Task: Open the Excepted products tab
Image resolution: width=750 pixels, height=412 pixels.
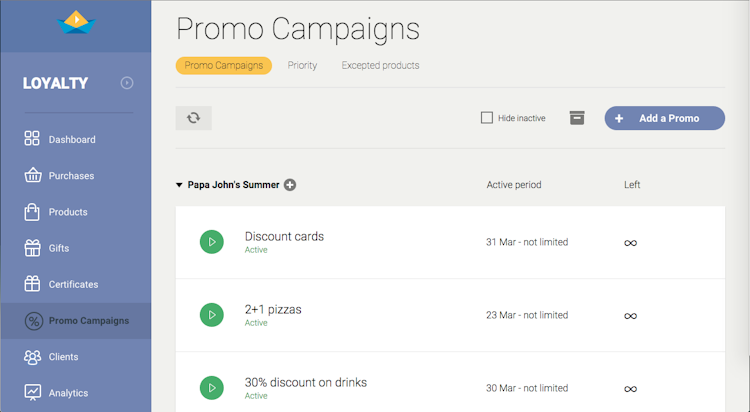Action: click(x=380, y=66)
